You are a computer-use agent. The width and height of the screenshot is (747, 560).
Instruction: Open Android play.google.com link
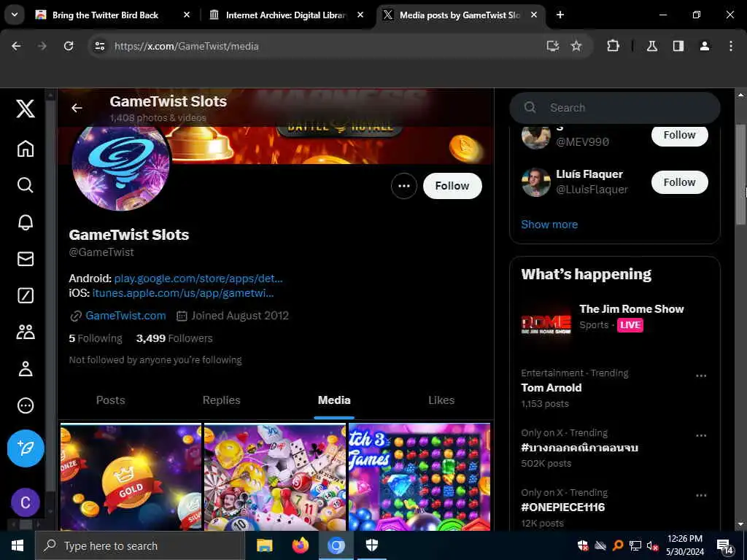(x=198, y=278)
